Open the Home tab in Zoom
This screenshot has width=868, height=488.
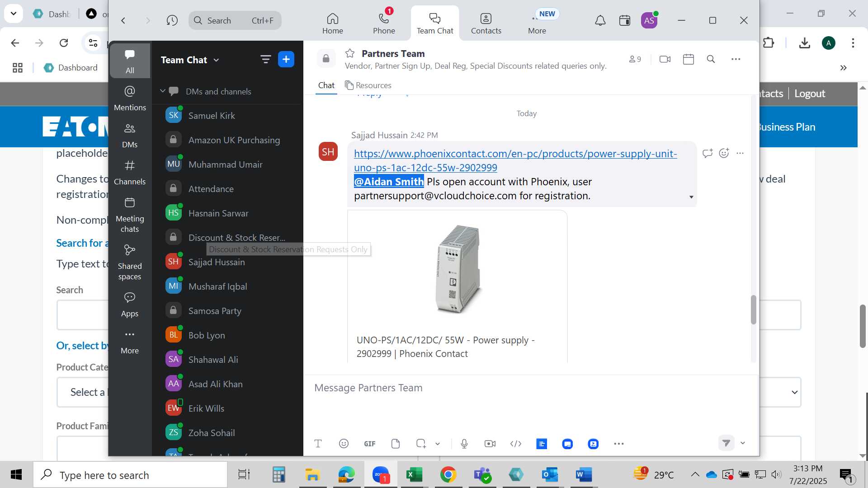coord(333,23)
